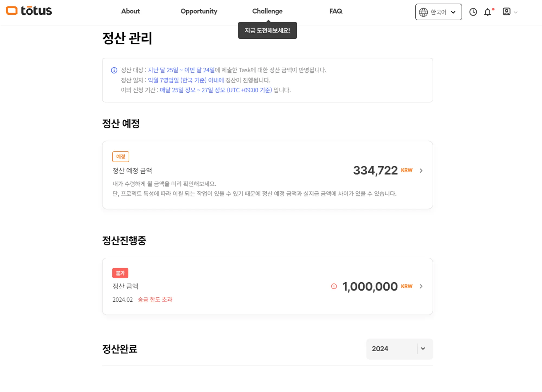
Task: Go to the About menu
Action: [130, 11]
